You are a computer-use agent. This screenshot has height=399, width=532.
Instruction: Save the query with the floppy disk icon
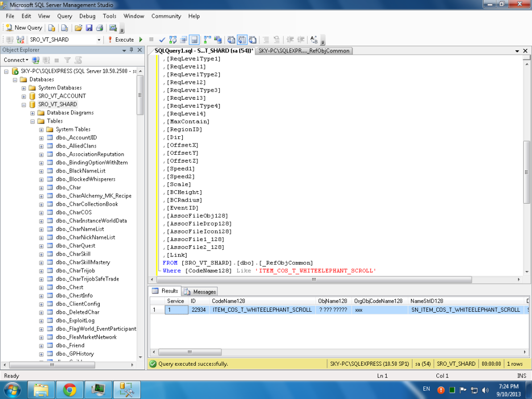89,28
